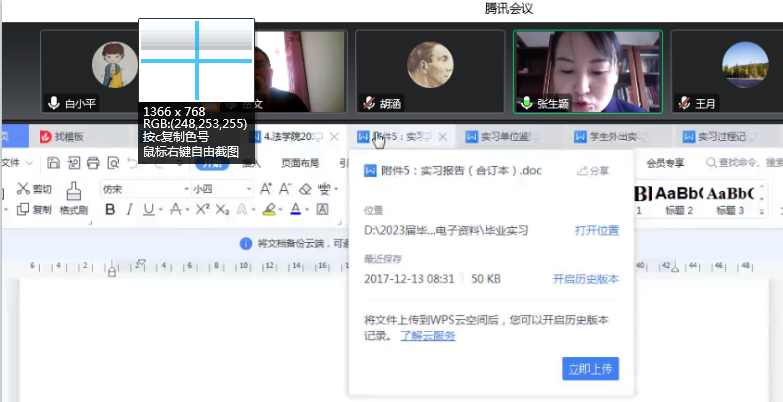Toggle Underline formatting
The image size is (783, 402).
[148, 210]
